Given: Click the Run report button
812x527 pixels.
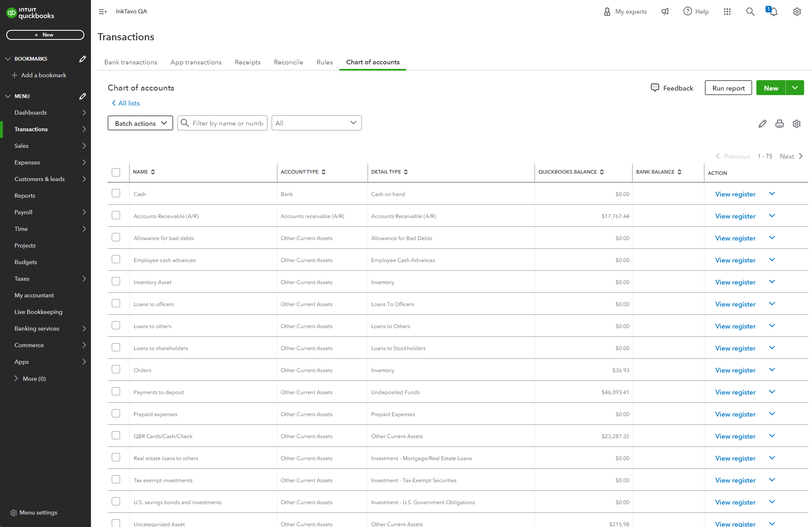Looking at the screenshot, I should coord(728,88).
